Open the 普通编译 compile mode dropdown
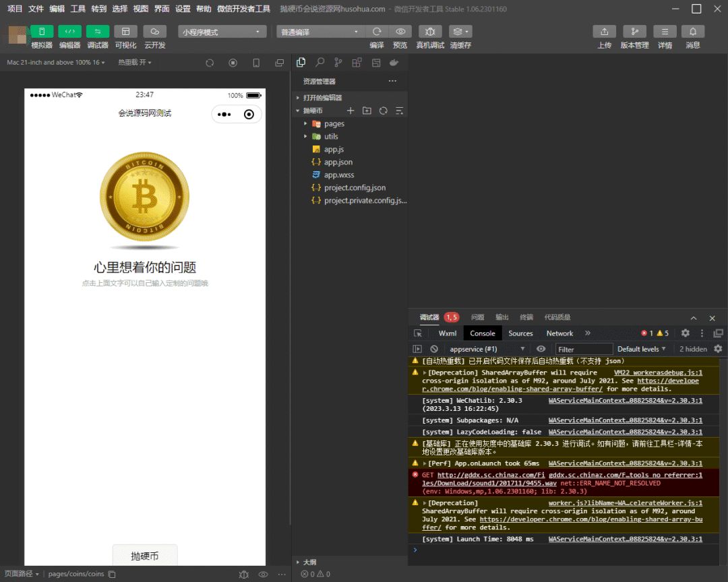The image size is (728, 582). pos(320,32)
